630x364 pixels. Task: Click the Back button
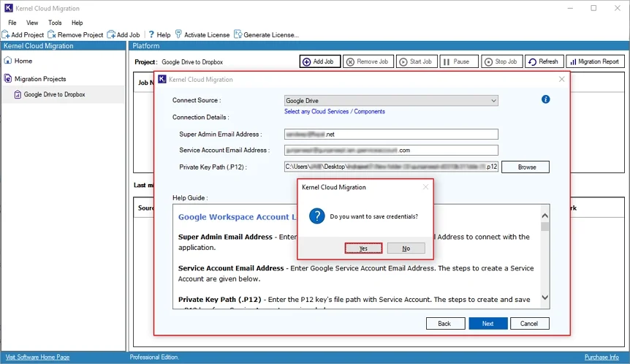point(446,323)
